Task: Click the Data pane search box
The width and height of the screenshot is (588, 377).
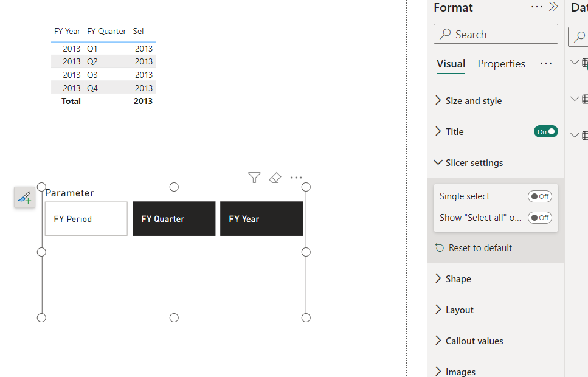Action: coord(578,36)
